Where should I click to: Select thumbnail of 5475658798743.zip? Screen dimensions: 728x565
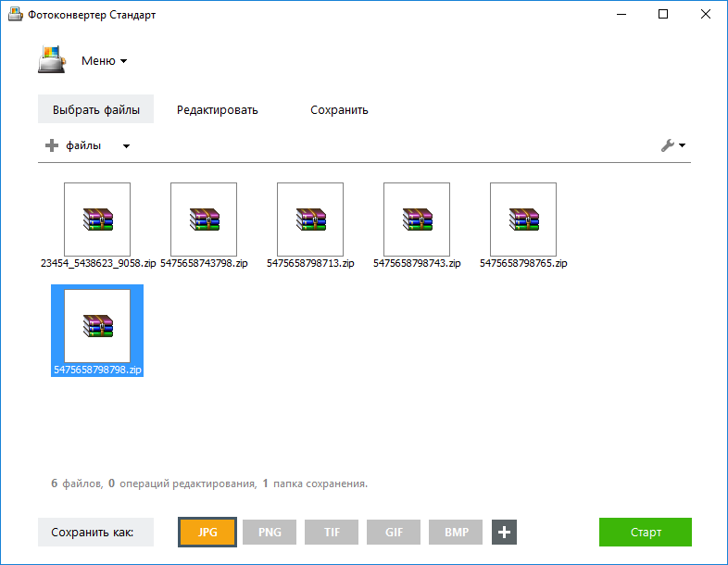tap(417, 220)
